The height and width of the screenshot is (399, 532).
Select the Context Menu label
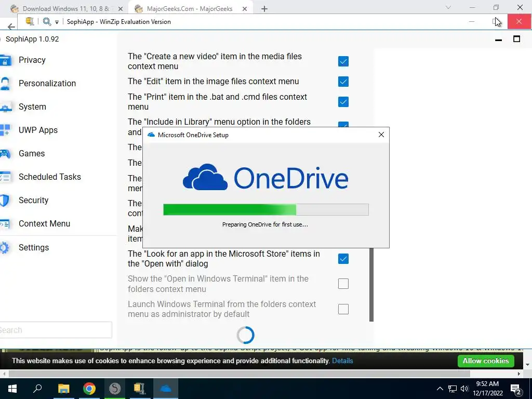click(x=44, y=224)
